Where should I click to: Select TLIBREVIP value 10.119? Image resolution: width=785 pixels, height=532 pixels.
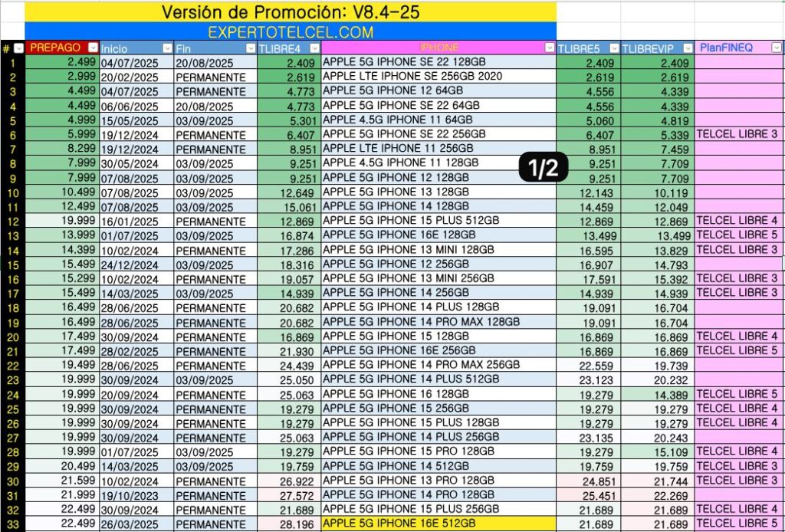[657, 192]
